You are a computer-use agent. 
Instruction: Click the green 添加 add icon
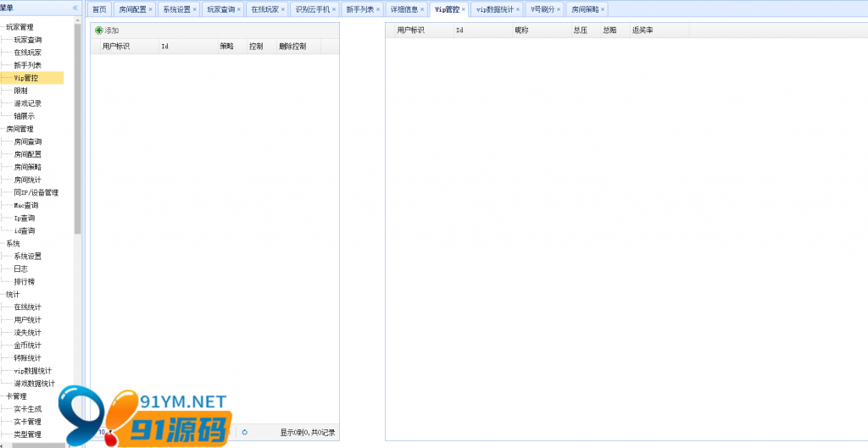coord(99,30)
